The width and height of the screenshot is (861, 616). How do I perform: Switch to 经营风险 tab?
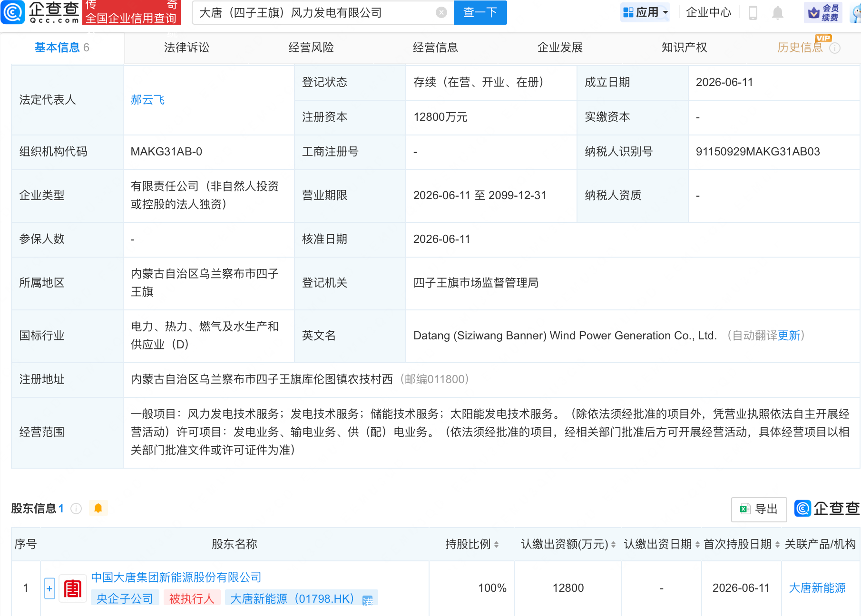(311, 48)
